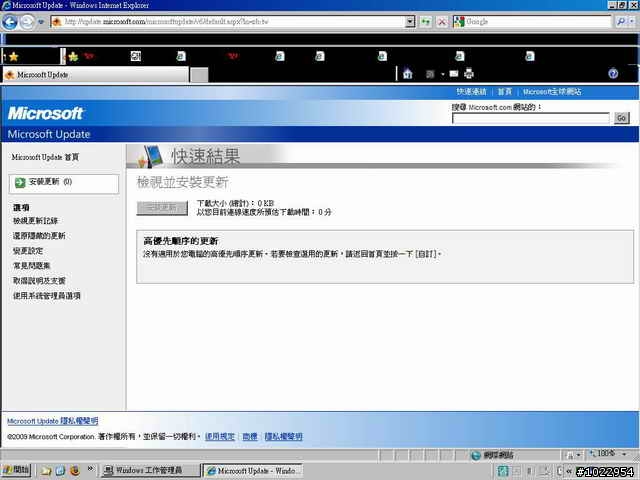Click the browser Forward arrow button

coord(27,22)
